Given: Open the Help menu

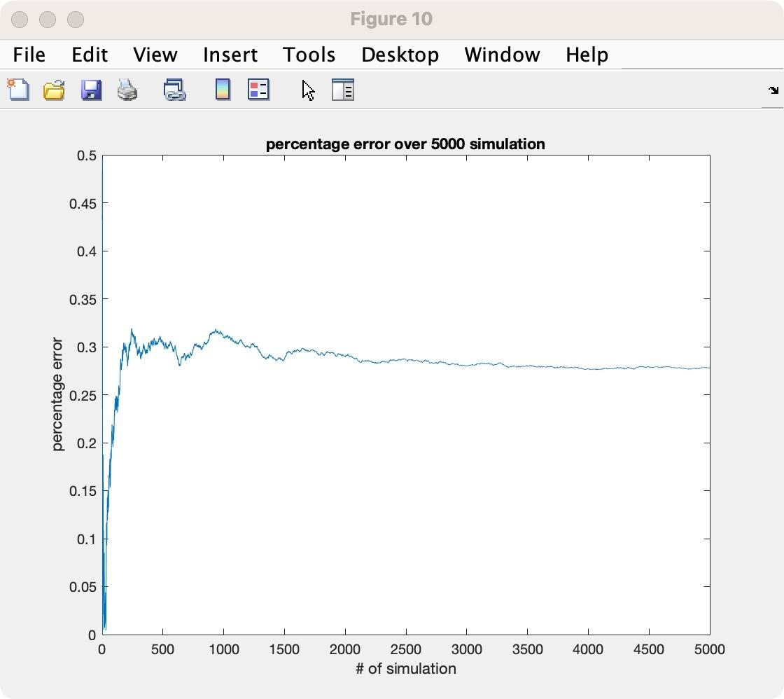Looking at the screenshot, I should [x=587, y=55].
